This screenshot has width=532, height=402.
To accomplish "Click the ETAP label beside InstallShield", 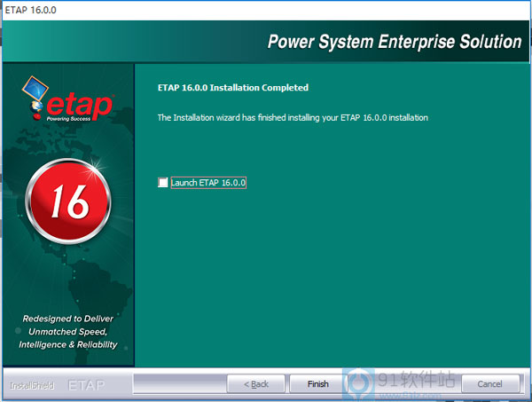I will click(x=87, y=385).
